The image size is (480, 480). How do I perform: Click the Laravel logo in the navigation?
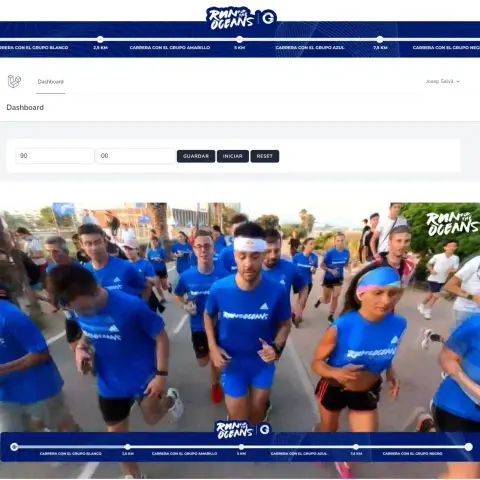[14, 81]
